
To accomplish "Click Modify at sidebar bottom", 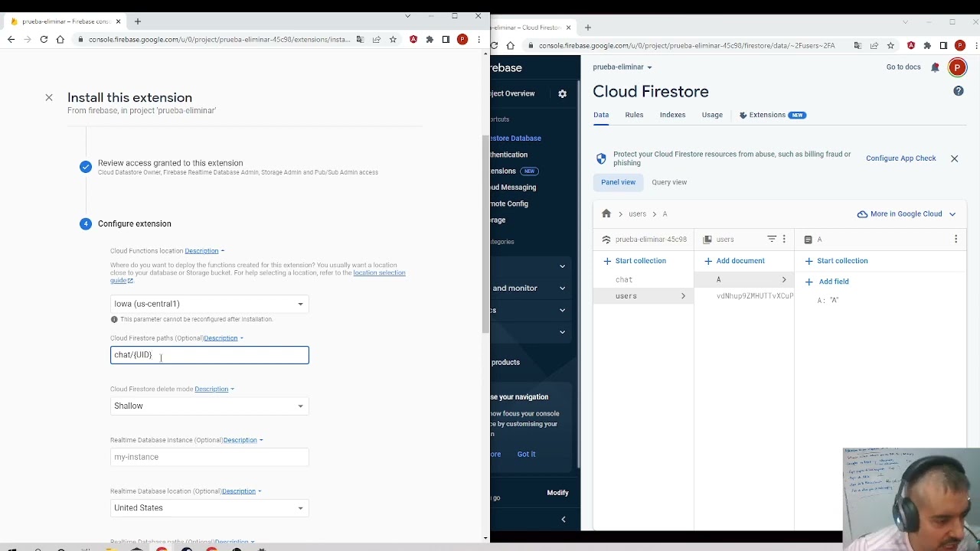I will (x=557, y=493).
